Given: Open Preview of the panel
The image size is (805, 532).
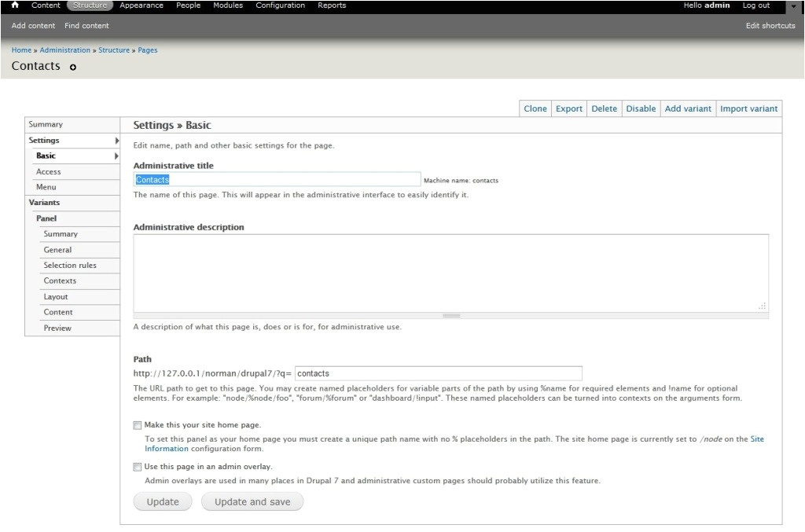Looking at the screenshot, I should 80,328.
